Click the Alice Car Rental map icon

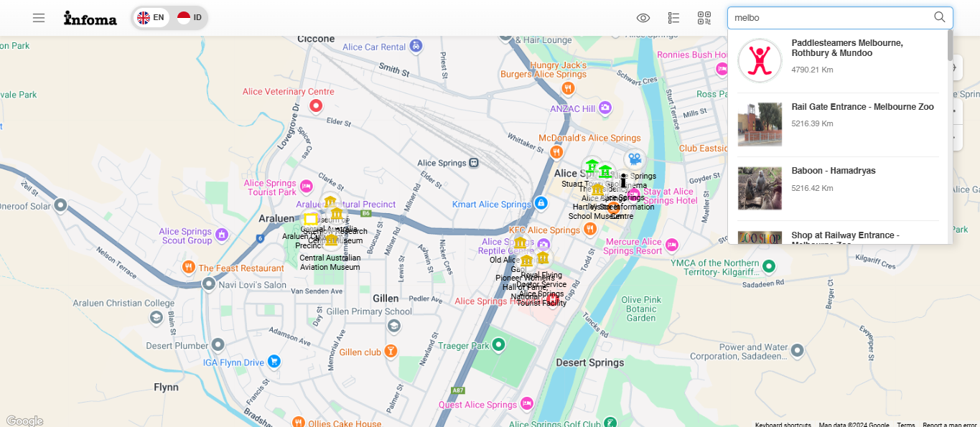[x=416, y=47]
